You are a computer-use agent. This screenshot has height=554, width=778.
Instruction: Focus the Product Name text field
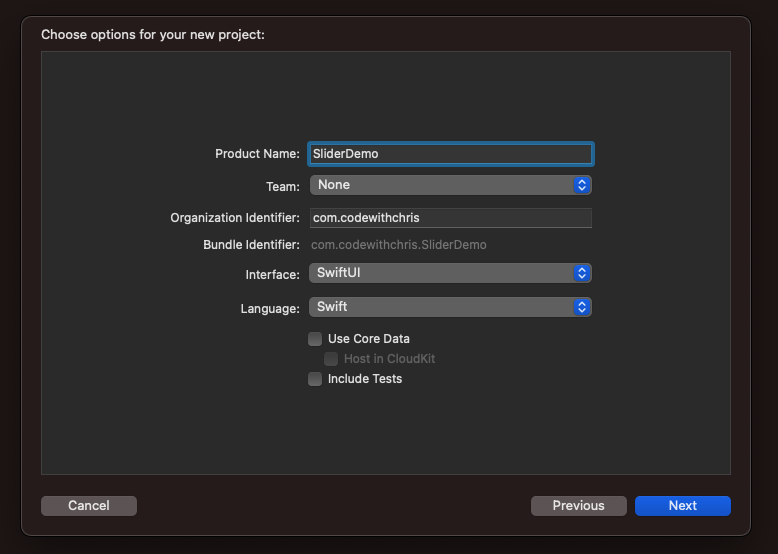point(451,154)
